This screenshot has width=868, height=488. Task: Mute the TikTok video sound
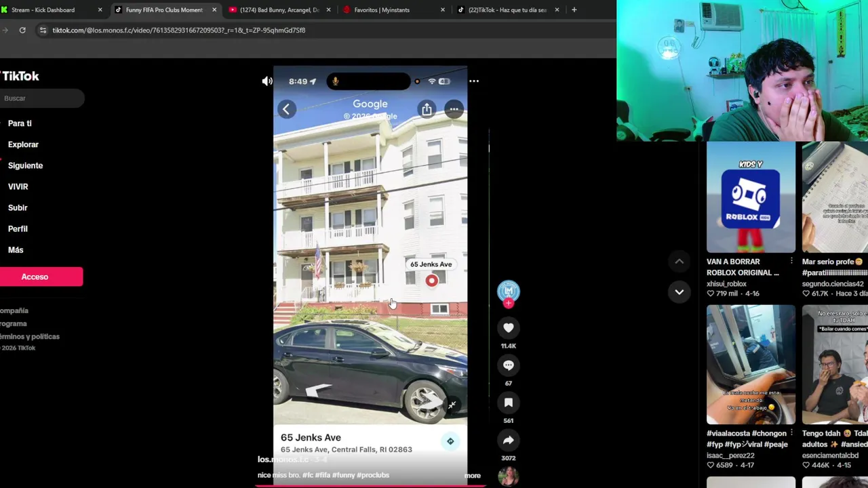pyautogui.click(x=267, y=81)
